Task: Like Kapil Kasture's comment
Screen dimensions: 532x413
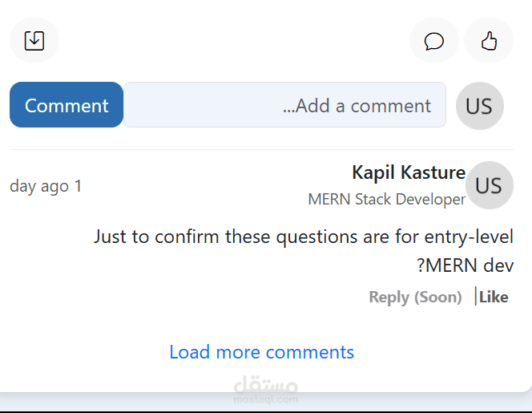Action: [x=494, y=297]
